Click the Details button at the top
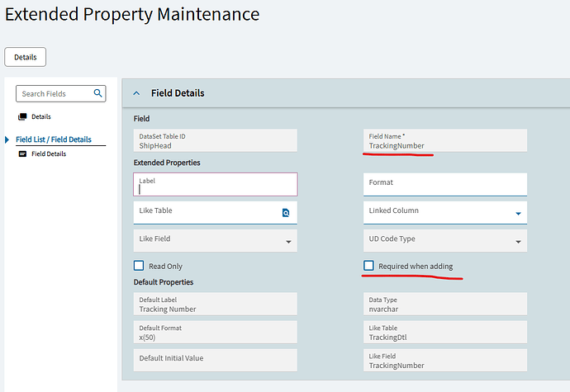This screenshot has width=570, height=392. 25,56
